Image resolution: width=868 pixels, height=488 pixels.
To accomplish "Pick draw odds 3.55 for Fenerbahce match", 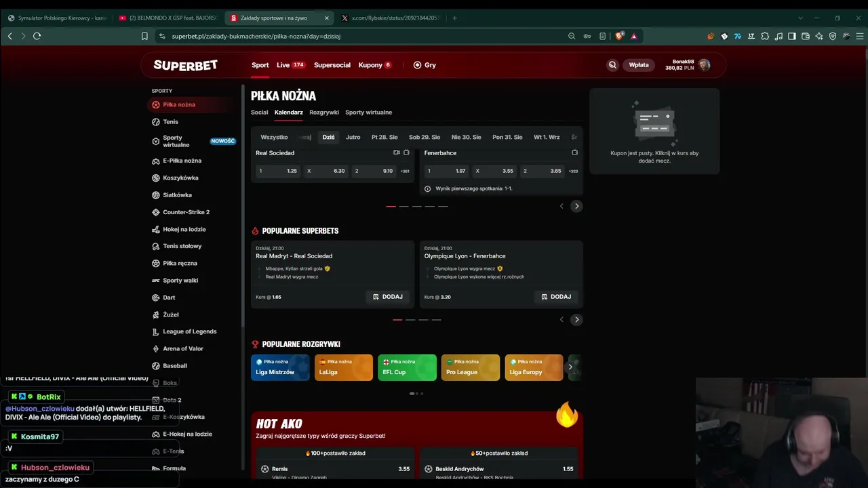I will [494, 171].
